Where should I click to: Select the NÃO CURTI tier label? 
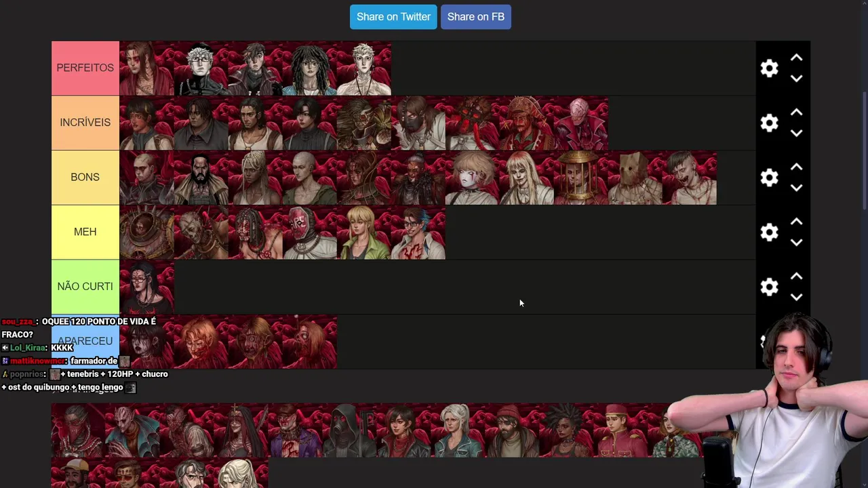pos(85,287)
